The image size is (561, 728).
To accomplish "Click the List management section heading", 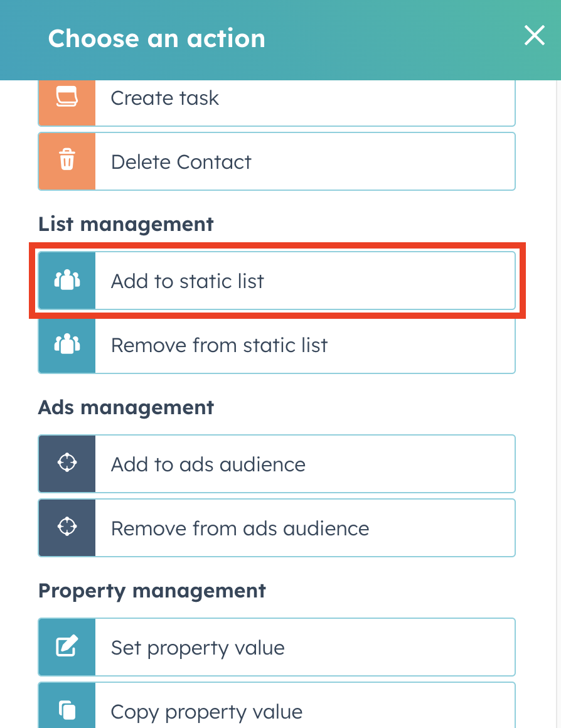I will point(126,225).
